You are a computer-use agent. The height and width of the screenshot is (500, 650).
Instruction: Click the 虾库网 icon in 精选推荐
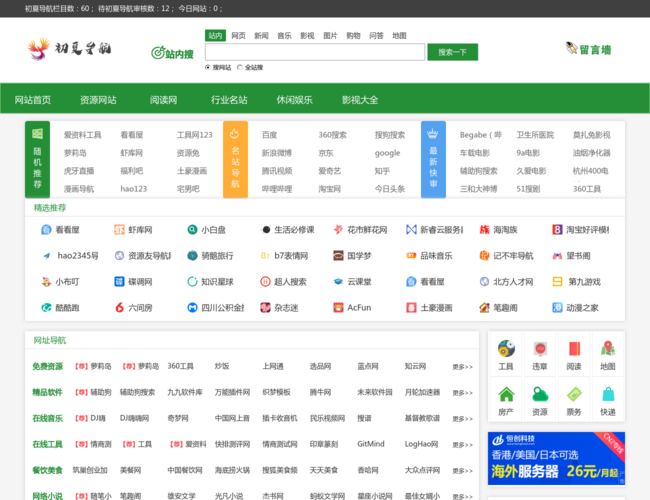pyautogui.click(x=119, y=230)
